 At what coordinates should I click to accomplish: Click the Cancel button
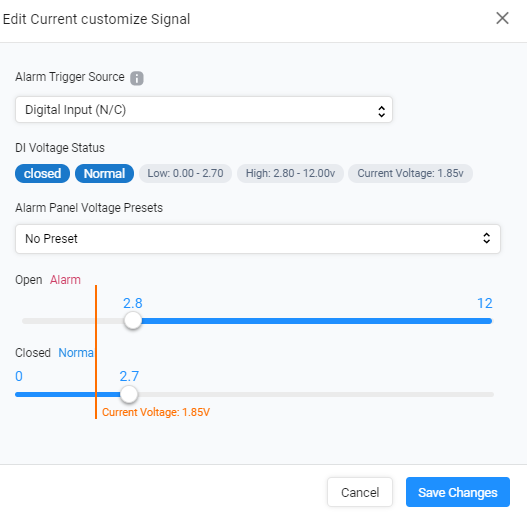pos(360,492)
